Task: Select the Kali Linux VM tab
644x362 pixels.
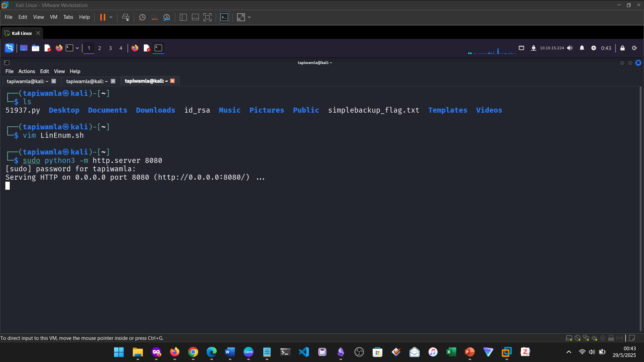Action: click(22, 33)
